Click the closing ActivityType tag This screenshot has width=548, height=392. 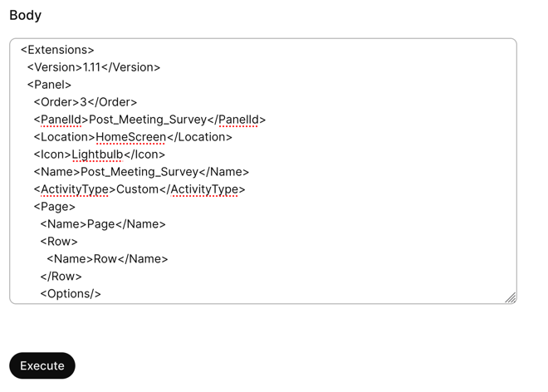tap(202, 189)
